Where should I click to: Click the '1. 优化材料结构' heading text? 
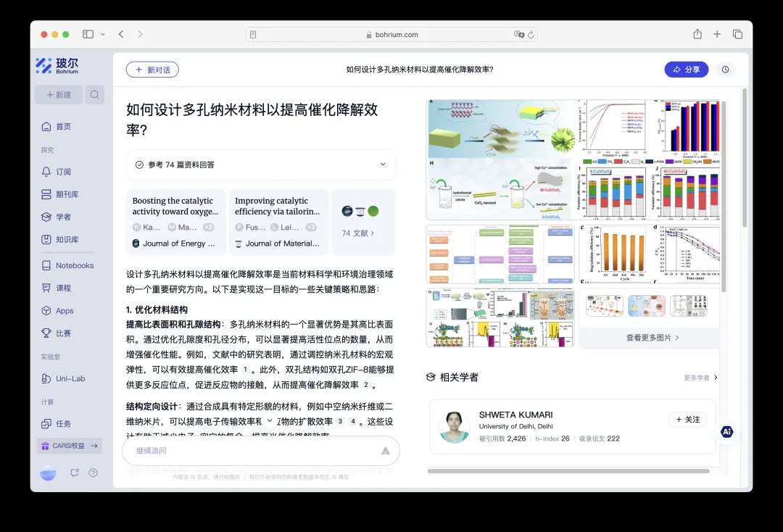pyautogui.click(x=157, y=309)
